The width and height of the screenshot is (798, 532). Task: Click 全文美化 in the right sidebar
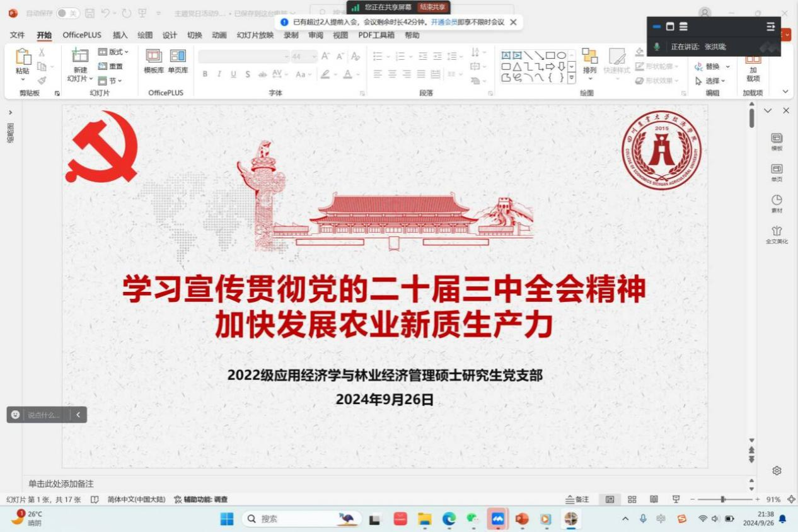[777, 234]
